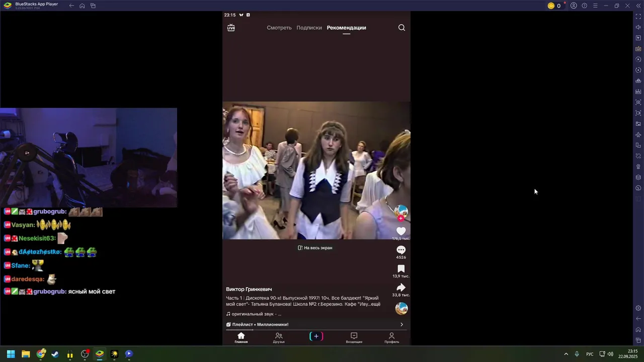This screenshot has height=362, width=644.
Task: Open BlueStacks hamburger menu
Action: point(595,6)
